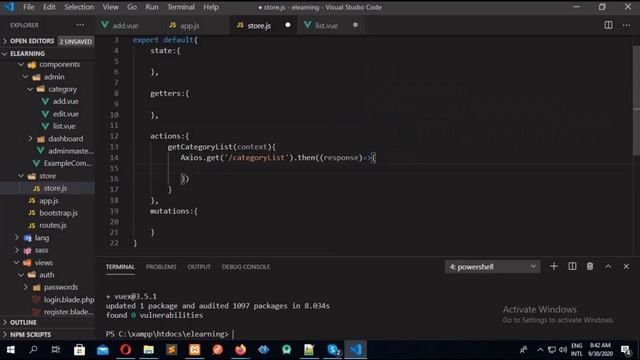Open the View menu
The width and height of the screenshot is (640, 360).
(x=110, y=7)
